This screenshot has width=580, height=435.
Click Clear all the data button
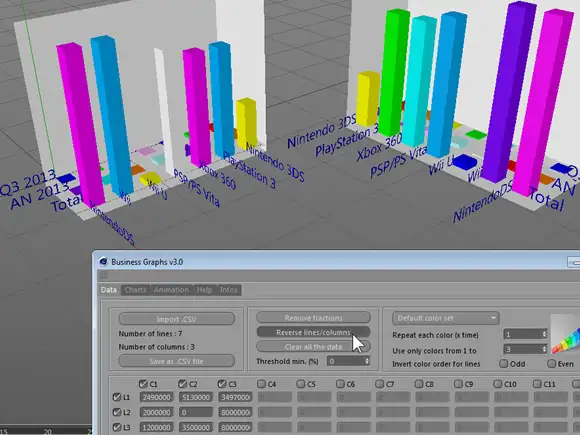(313, 347)
